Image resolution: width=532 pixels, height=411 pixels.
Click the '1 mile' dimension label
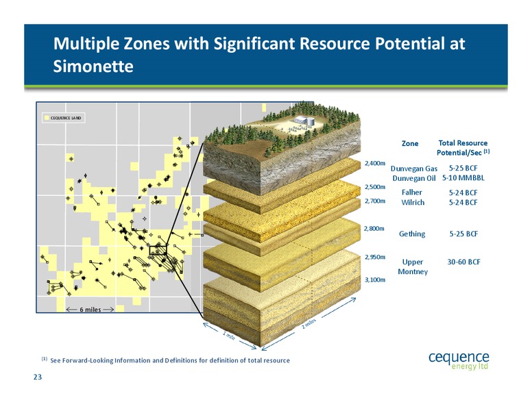(229, 336)
